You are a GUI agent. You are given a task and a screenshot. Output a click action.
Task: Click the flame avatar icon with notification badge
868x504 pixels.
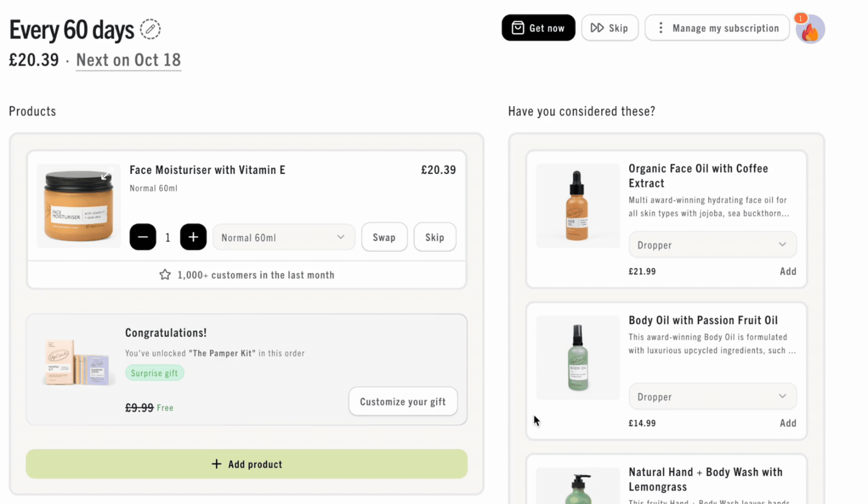810,29
